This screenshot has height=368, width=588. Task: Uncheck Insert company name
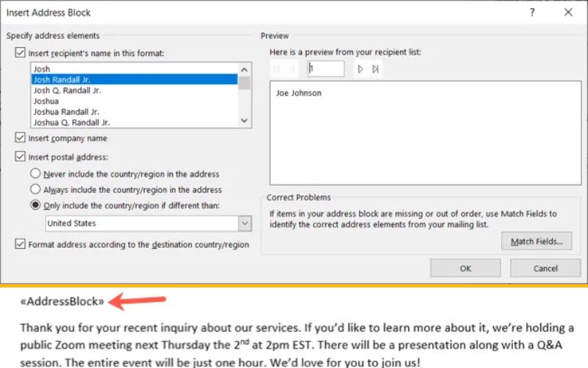20,138
